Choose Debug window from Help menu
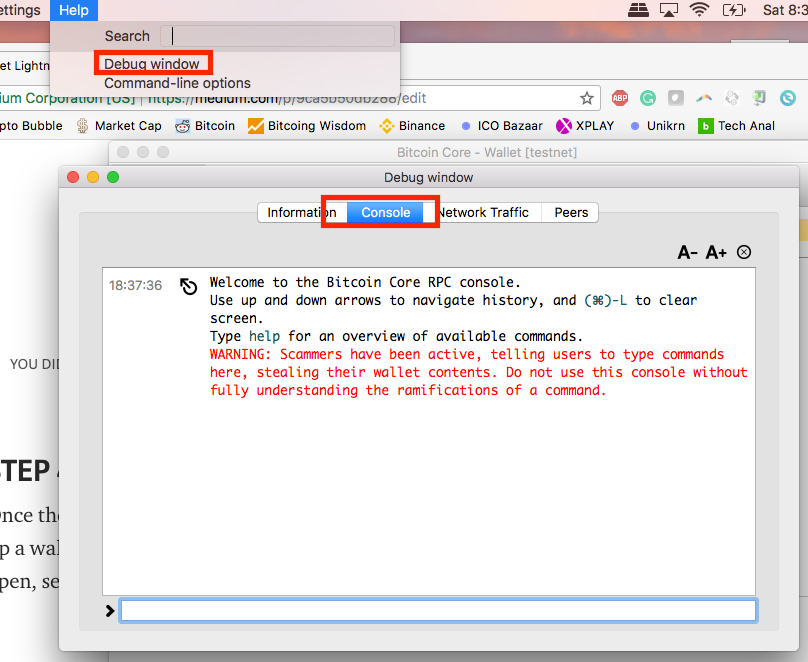This screenshot has height=662, width=808. pyautogui.click(x=152, y=64)
